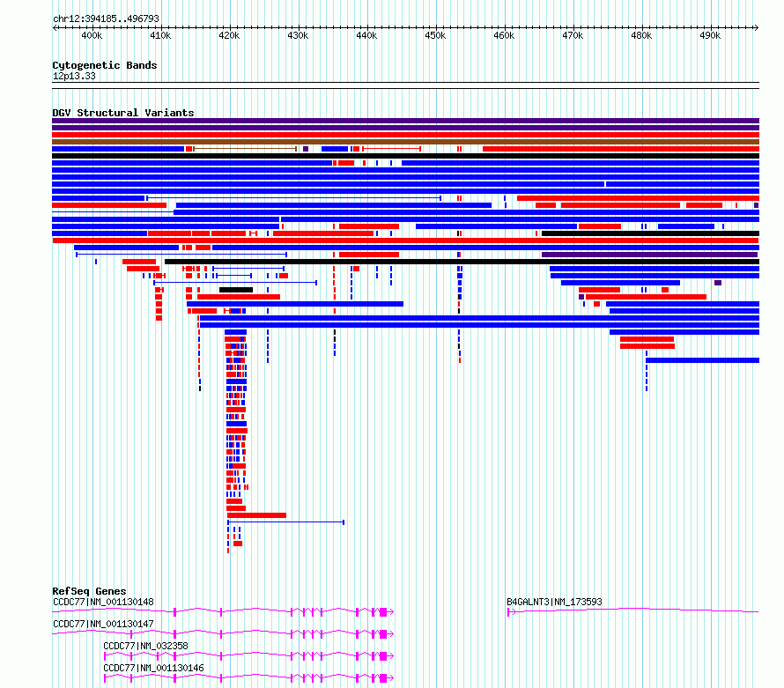Viewport: 784px width, 688px height.
Task: Click the 440k ruler label
Action: tap(367, 35)
